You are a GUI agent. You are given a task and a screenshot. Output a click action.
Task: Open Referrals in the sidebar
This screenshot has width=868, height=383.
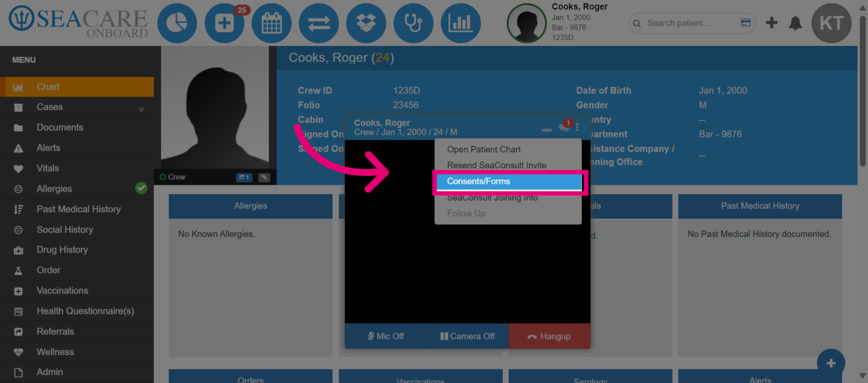[x=77, y=332]
